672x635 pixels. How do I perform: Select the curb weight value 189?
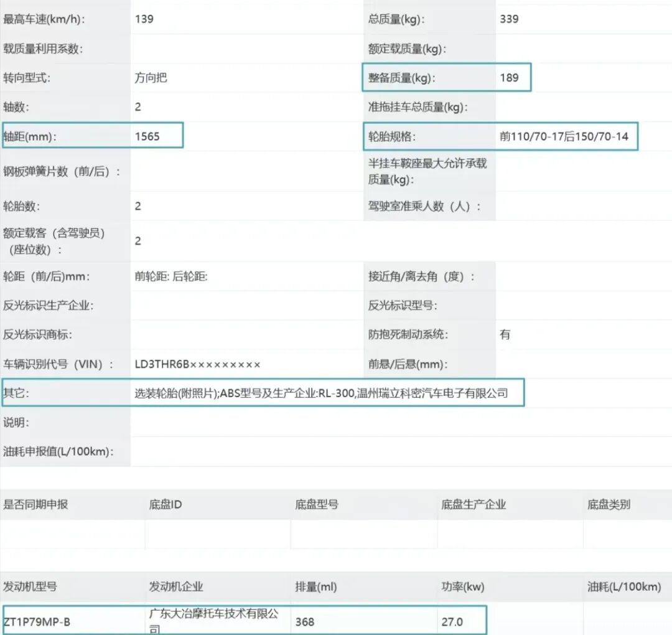click(509, 78)
